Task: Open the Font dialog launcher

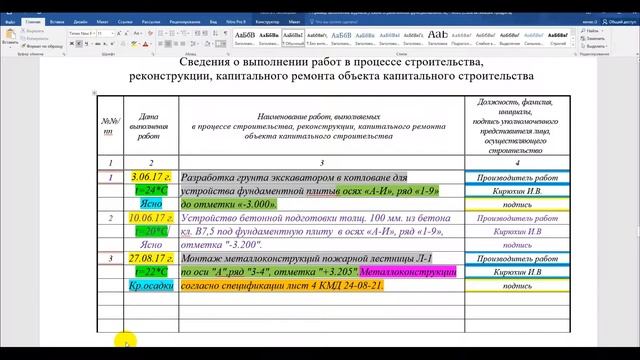Action: pyautogui.click(x=153, y=54)
